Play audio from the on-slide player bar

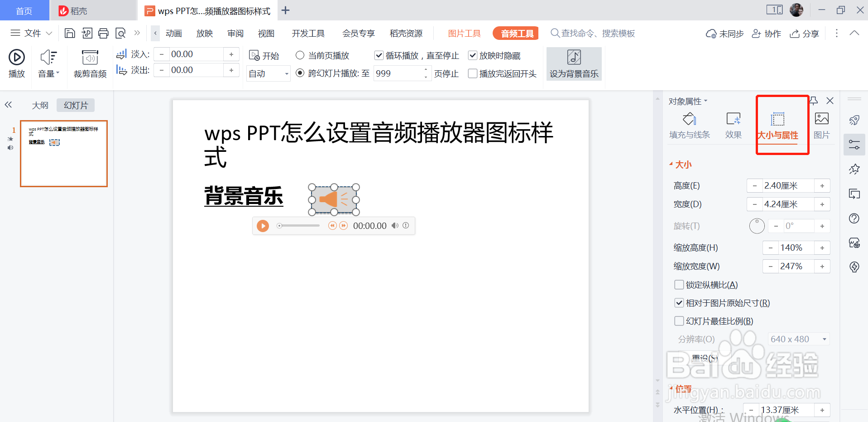tap(263, 226)
